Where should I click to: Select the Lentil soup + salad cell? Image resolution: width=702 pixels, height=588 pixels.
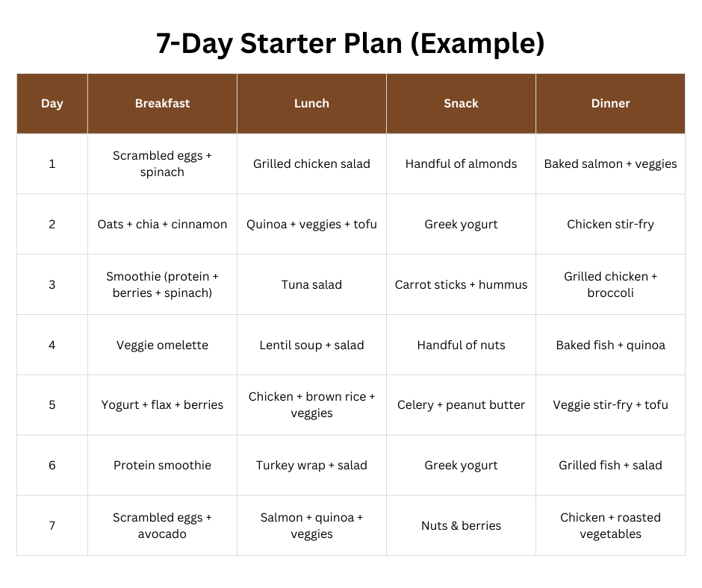(x=311, y=345)
